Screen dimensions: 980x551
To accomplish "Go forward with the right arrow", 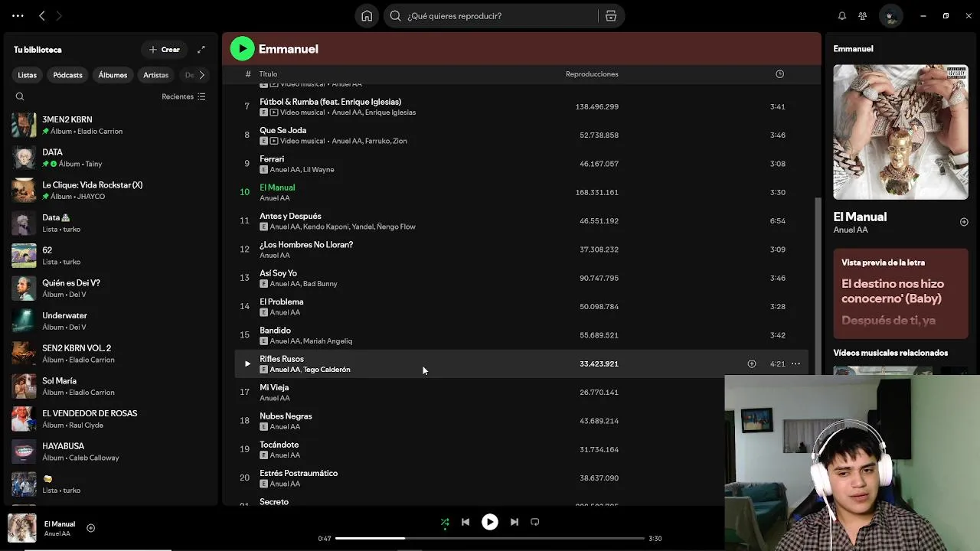I will (x=59, y=15).
